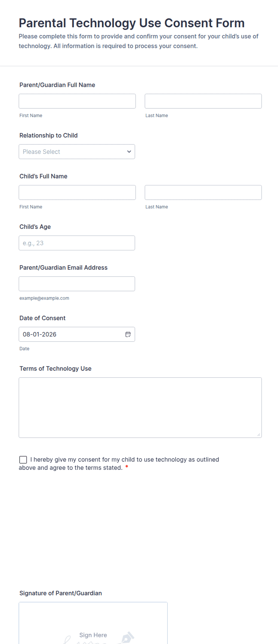Image resolution: width=278 pixels, height=644 pixels.
Task: Click the Signature of Parent/Guardian label
Action: click(61, 593)
